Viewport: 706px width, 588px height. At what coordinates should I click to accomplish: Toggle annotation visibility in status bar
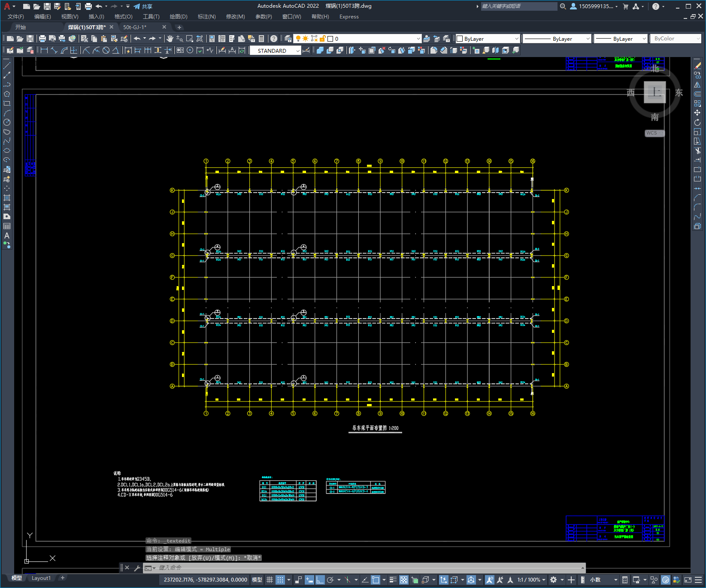click(489, 580)
